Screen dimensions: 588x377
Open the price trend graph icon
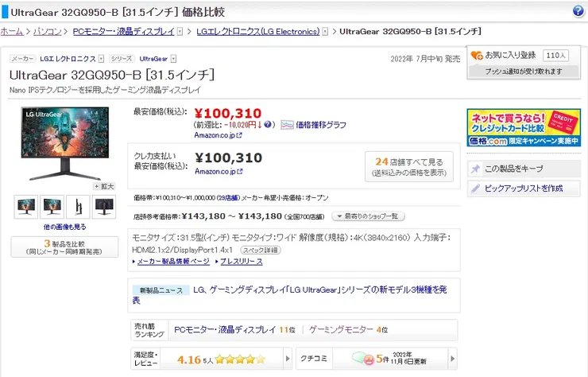coord(287,125)
